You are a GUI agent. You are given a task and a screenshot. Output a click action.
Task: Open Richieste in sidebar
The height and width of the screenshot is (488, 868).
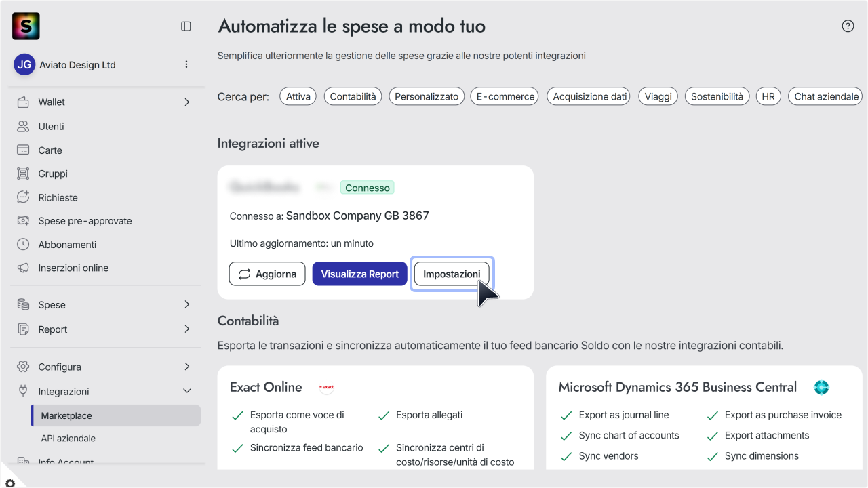pyautogui.click(x=58, y=197)
